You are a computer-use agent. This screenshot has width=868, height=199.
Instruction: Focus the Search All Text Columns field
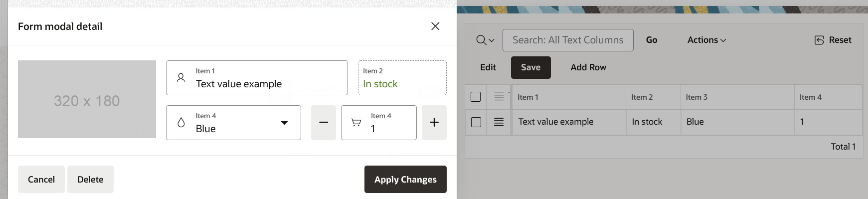point(568,40)
